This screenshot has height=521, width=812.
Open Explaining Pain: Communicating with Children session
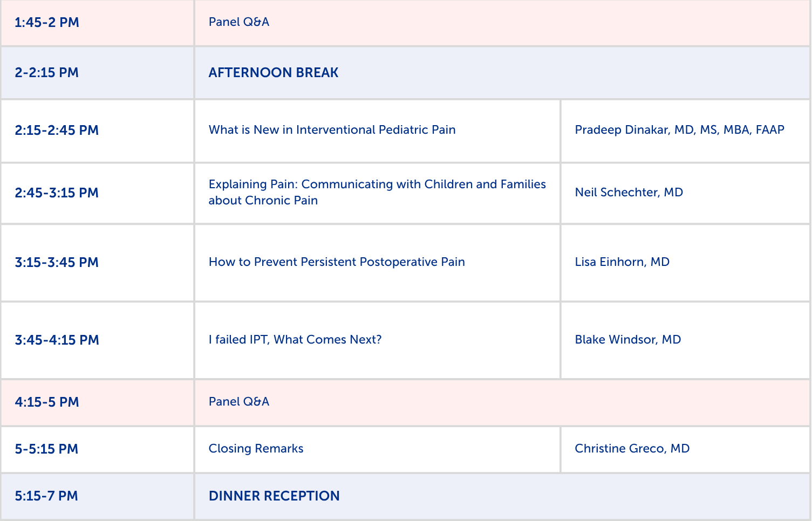[x=377, y=193]
